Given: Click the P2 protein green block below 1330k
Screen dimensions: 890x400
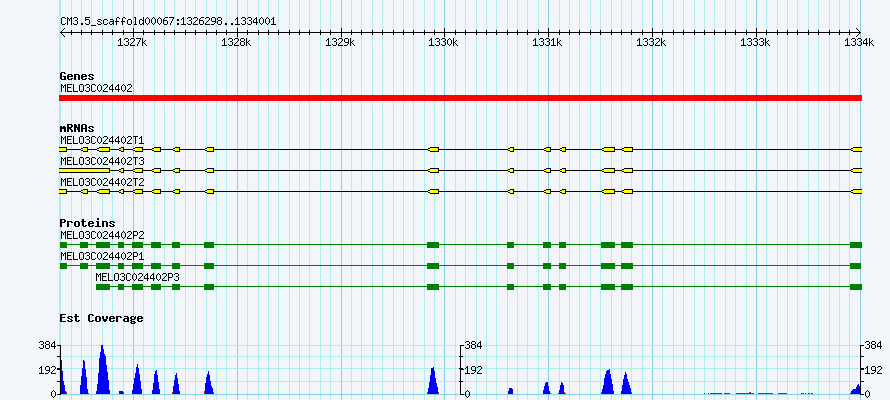Looking at the screenshot, I should (433, 245).
